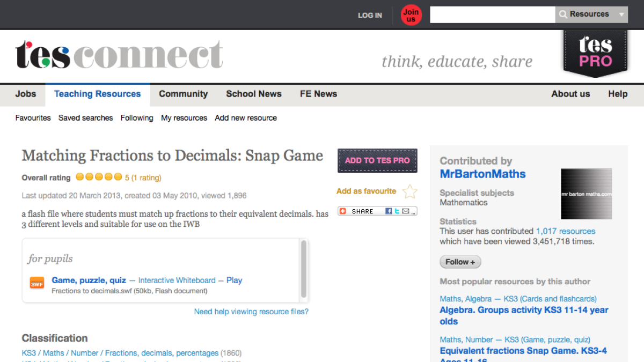The width and height of the screenshot is (644, 362).
Task: Open the Community menu item
Action: 183,94
